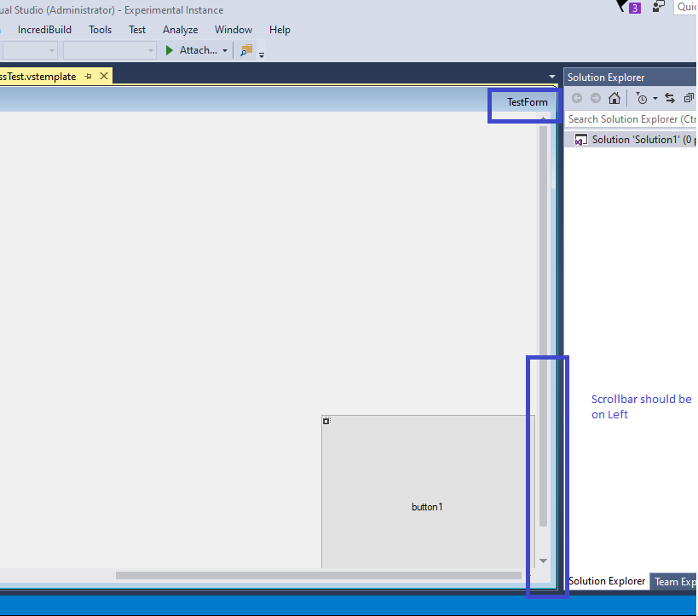
Task: Open the document window dropdown caret
Action: coord(552,76)
